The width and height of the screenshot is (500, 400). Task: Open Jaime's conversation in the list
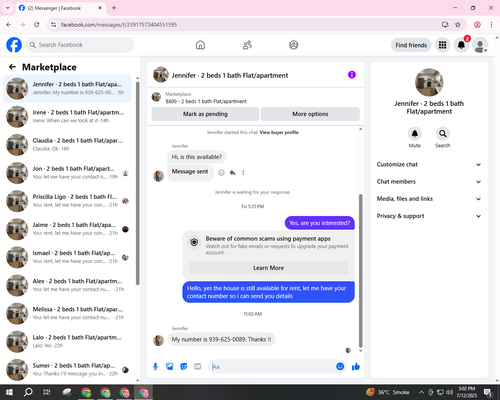67,229
